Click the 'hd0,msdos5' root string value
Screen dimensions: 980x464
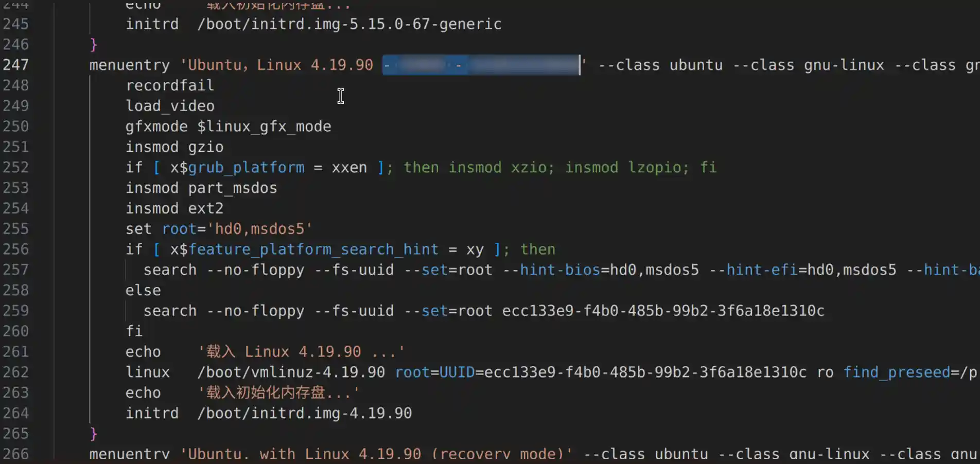tap(263, 229)
